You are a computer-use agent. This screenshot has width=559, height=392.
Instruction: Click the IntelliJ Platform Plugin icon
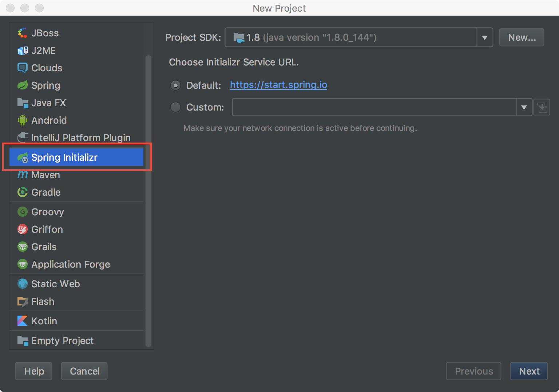tap(23, 138)
